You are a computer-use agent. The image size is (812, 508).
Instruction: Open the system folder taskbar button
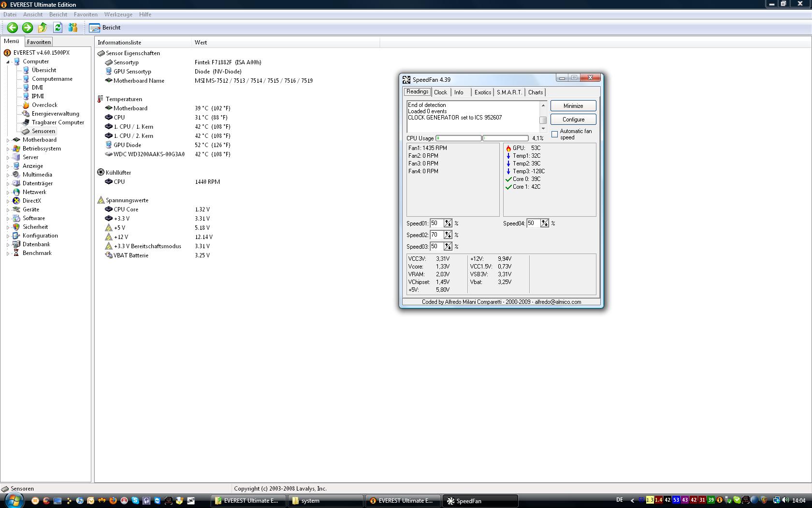pyautogui.click(x=325, y=501)
